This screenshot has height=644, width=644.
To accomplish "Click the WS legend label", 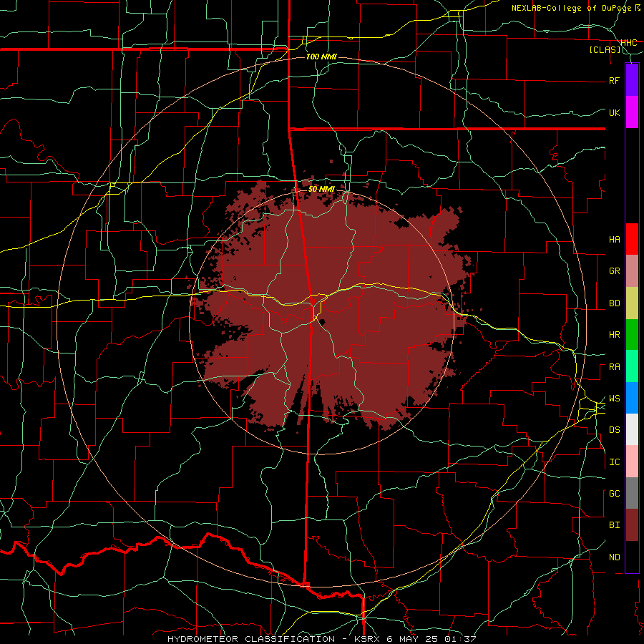I will coord(614,399).
